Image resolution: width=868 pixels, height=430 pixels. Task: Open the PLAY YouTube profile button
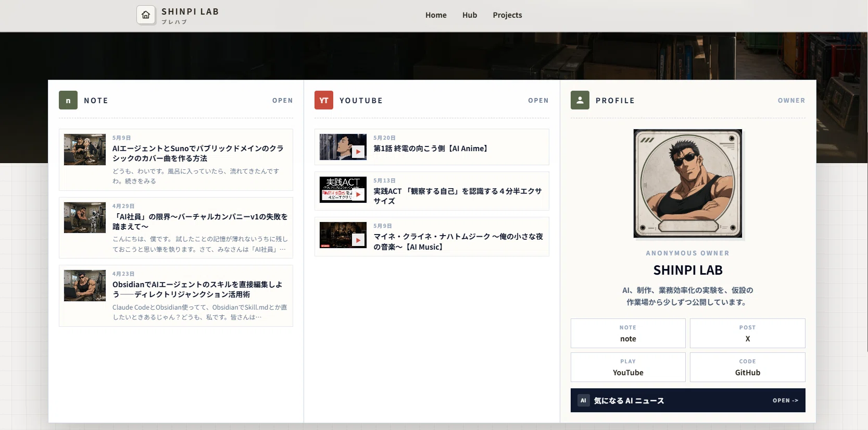(628, 367)
